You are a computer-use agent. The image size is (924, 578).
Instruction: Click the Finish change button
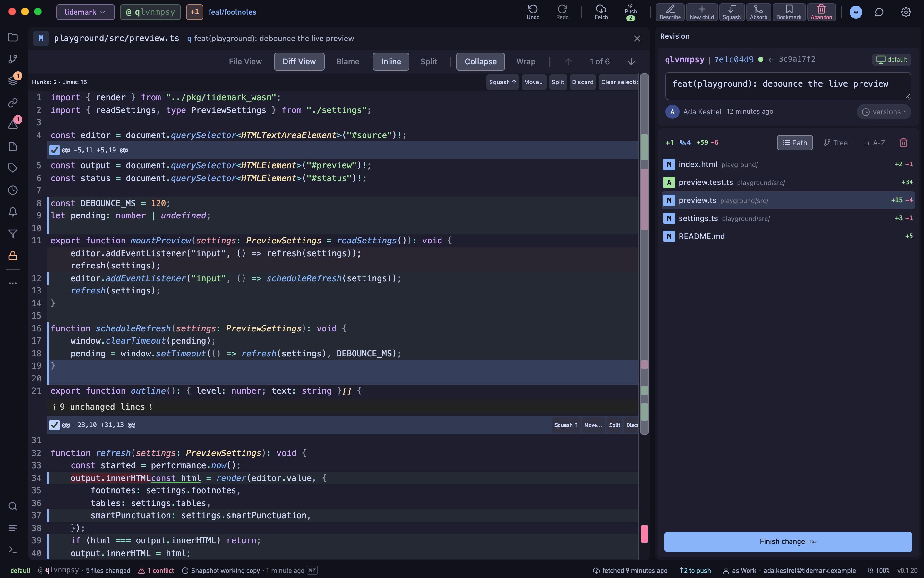[788, 542]
